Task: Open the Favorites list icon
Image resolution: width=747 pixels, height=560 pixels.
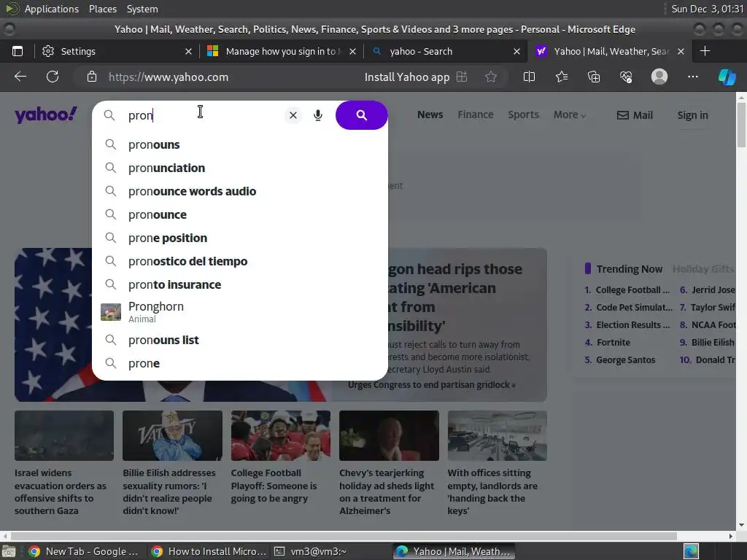Action: (562, 77)
